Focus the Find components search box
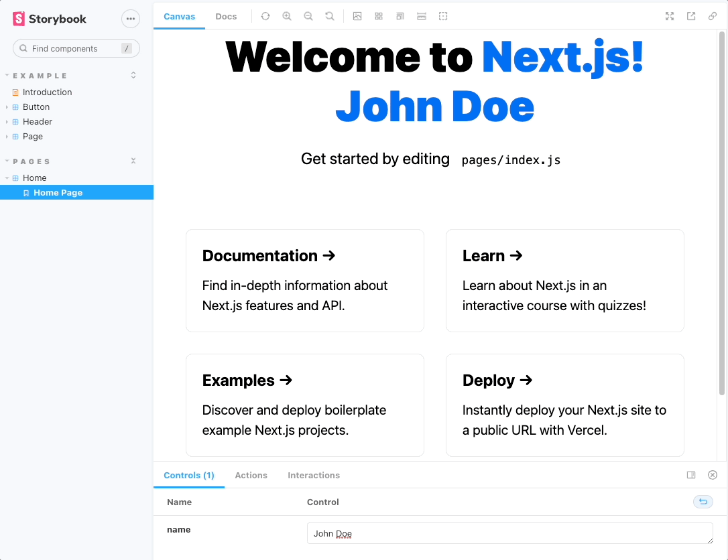This screenshot has height=560, width=728. coord(76,48)
